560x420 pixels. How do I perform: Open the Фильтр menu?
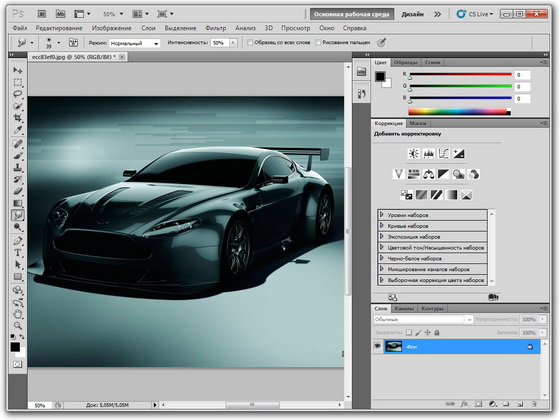(215, 28)
